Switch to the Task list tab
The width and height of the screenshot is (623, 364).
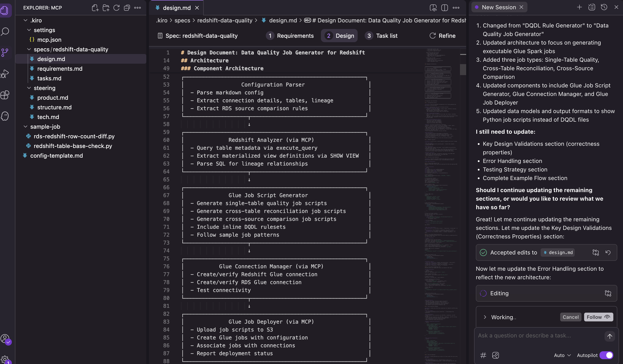(381, 36)
